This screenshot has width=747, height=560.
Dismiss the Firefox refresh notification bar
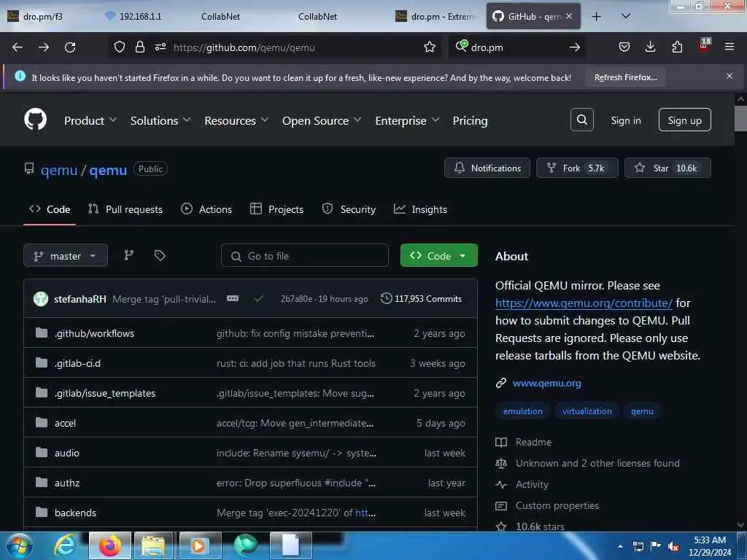729,76
